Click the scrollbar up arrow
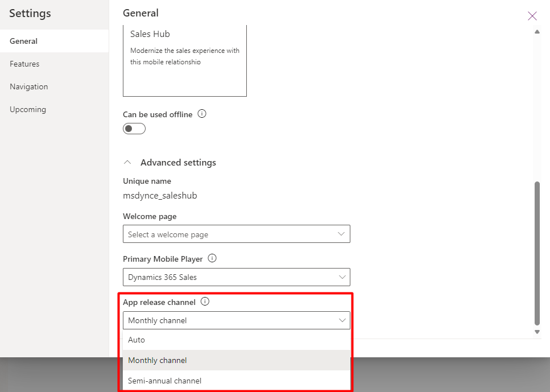Image resolution: width=550 pixels, height=392 pixels. click(x=537, y=32)
